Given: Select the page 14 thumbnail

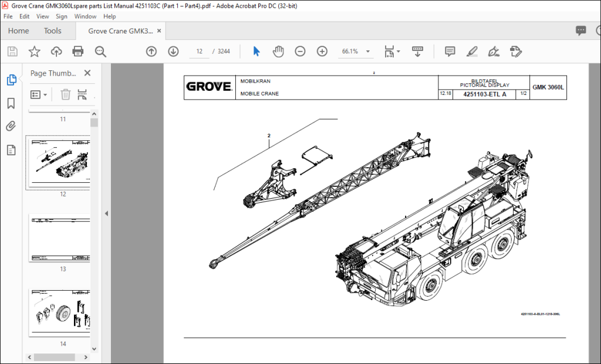Looking at the screenshot, I should point(60,312).
